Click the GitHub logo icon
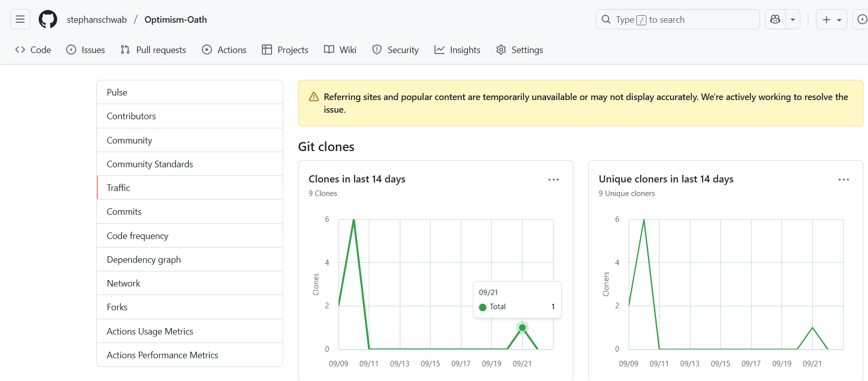 coord(48,20)
